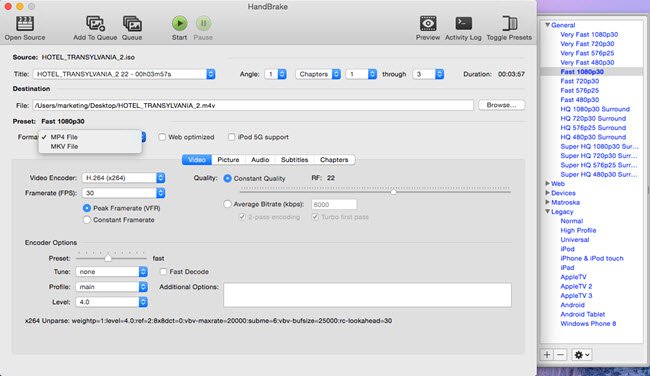Click the Additional Options text box
This screenshot has height=376, width=650.
[367, 295]
